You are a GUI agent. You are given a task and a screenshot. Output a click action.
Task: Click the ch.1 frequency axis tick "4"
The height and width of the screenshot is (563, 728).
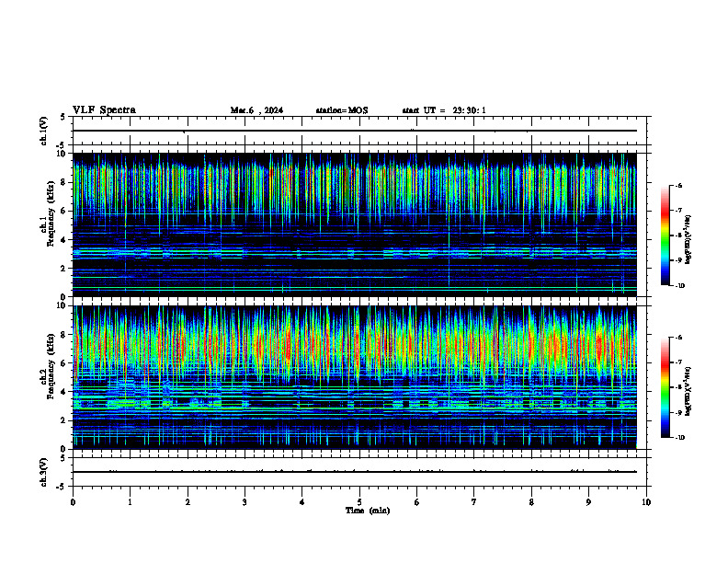64,240
